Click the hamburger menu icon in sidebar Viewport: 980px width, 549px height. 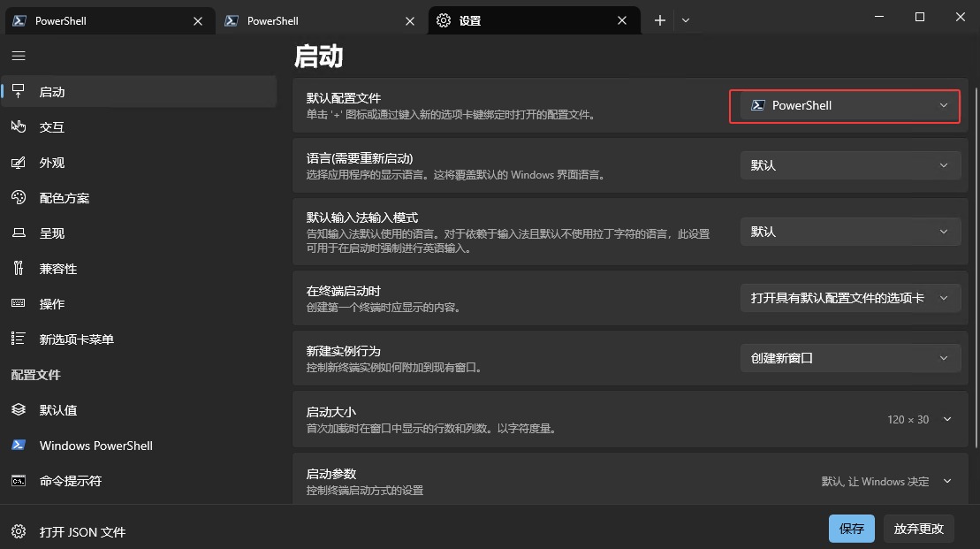point(19,56)
